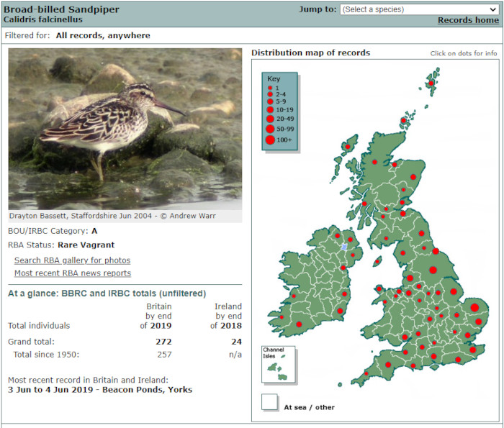The height and width of the screenshot is (428, 504).
Task: Click the red dot in Aberdeenshire
Action: click(x=413, y=177)
